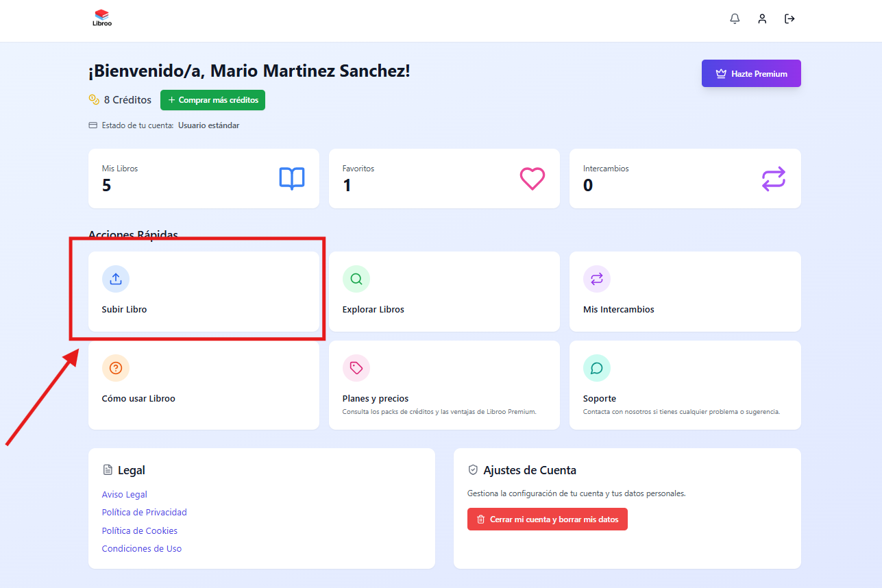Select the Mis Libros stat card
The width and height of the screenshot is (882, 588).
[x=204, y=179]
